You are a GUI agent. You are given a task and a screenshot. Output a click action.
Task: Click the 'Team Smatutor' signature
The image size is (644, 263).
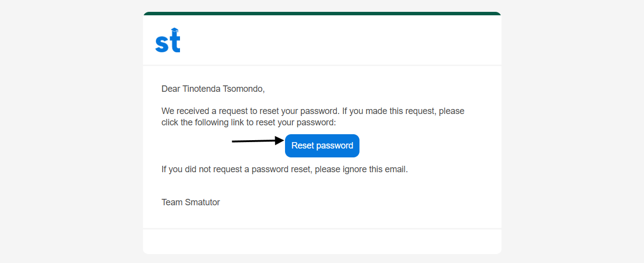[191, 202]
